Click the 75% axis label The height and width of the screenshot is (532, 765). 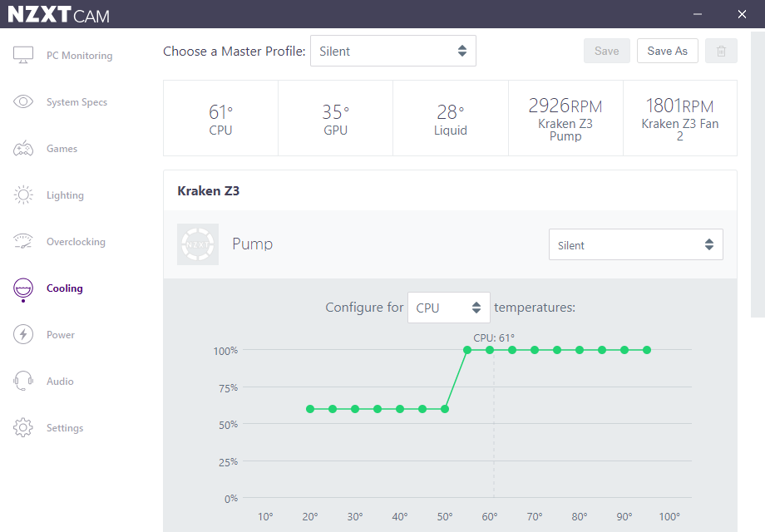click(229, 388)
